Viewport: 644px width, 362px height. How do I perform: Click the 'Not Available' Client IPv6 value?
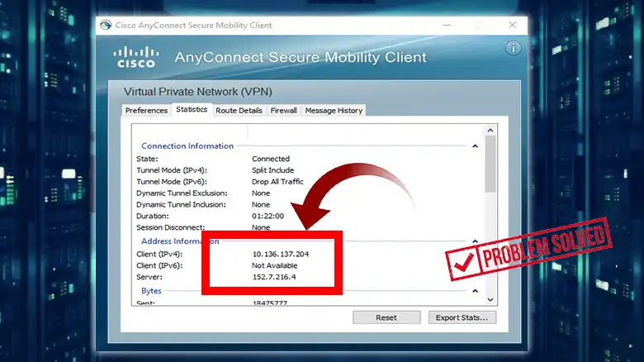pos(274,266)
